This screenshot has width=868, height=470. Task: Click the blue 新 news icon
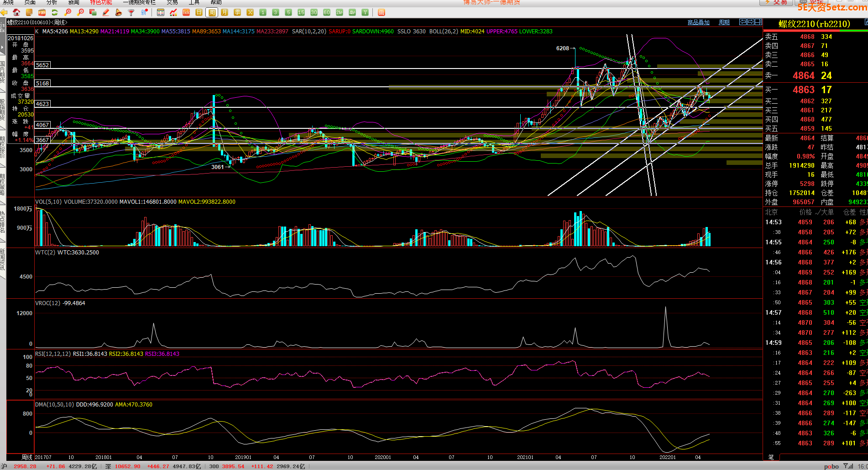click(144, 12)
